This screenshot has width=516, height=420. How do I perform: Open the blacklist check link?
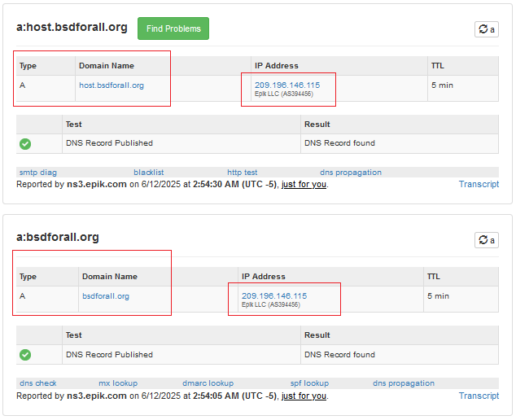click(x=149, y=173)
